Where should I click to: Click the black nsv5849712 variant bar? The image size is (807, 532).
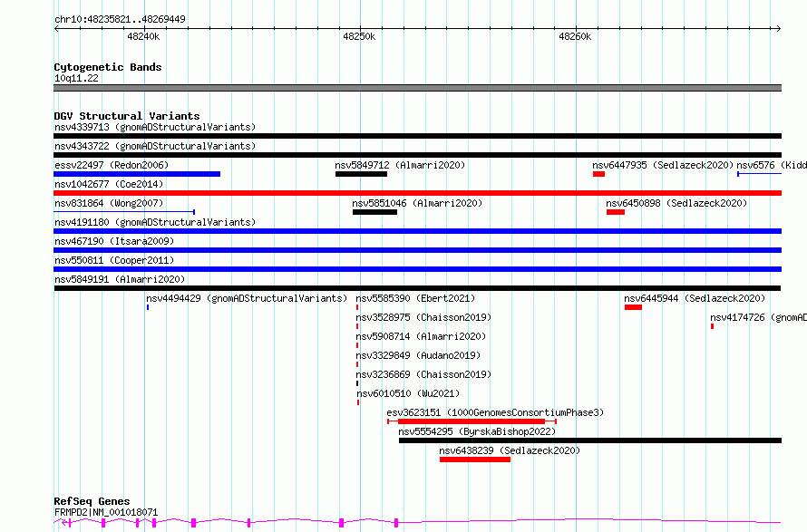(x=361, y=174)
